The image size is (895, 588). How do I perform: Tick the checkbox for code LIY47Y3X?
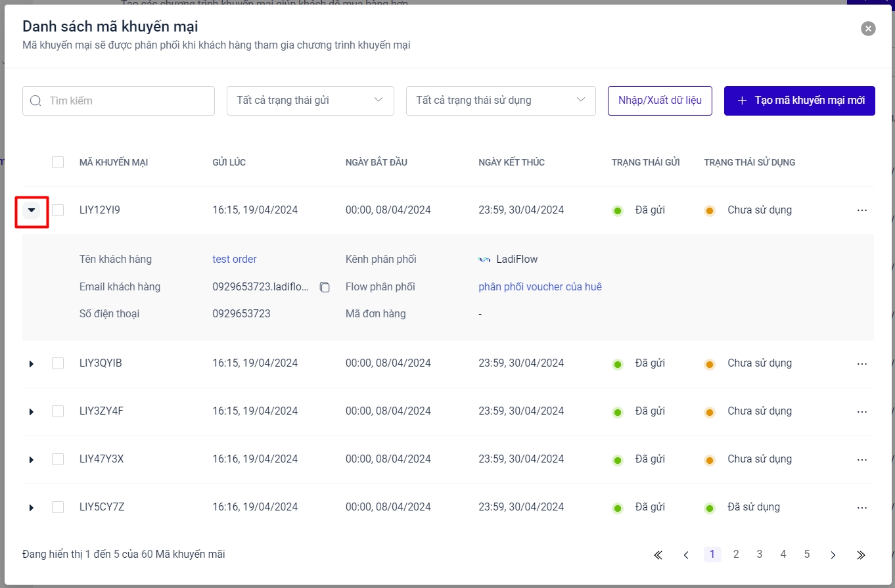pyautogui.click(x=58, y=459)
